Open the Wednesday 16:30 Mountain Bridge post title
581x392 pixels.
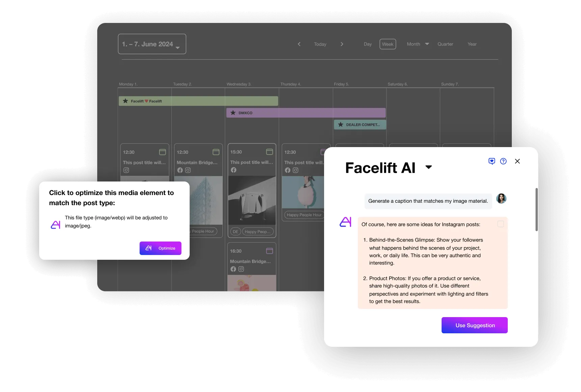250,261
